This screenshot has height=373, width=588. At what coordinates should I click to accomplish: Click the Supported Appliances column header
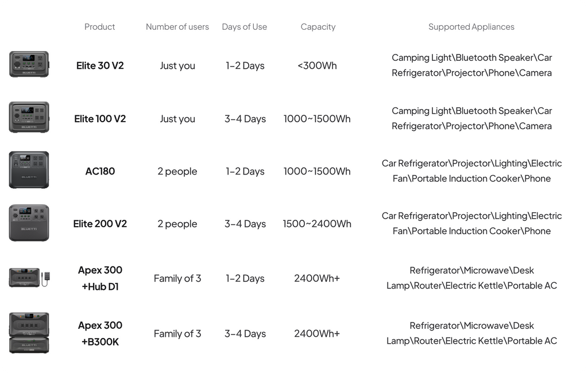coord(471,27)
